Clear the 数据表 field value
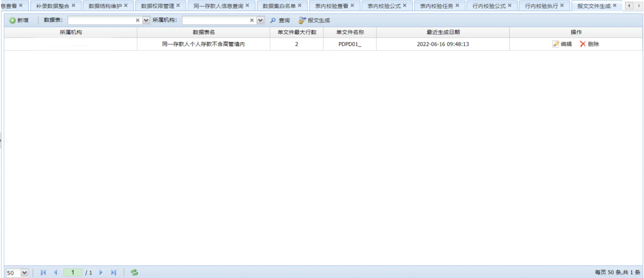This screenshot has height=278, width=644. point(138,20)
